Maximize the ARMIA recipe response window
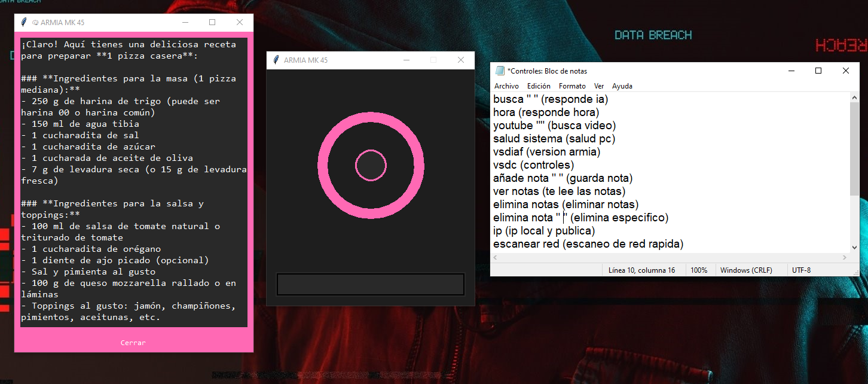The width and height of the screenshot is (868, 384). [x=212, y=23]
